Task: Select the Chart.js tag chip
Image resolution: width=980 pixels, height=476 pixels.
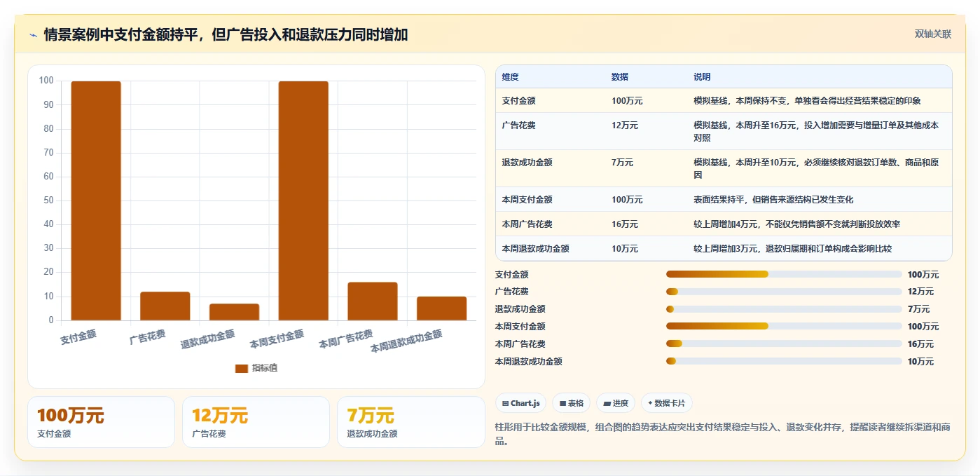Action: 520,403
